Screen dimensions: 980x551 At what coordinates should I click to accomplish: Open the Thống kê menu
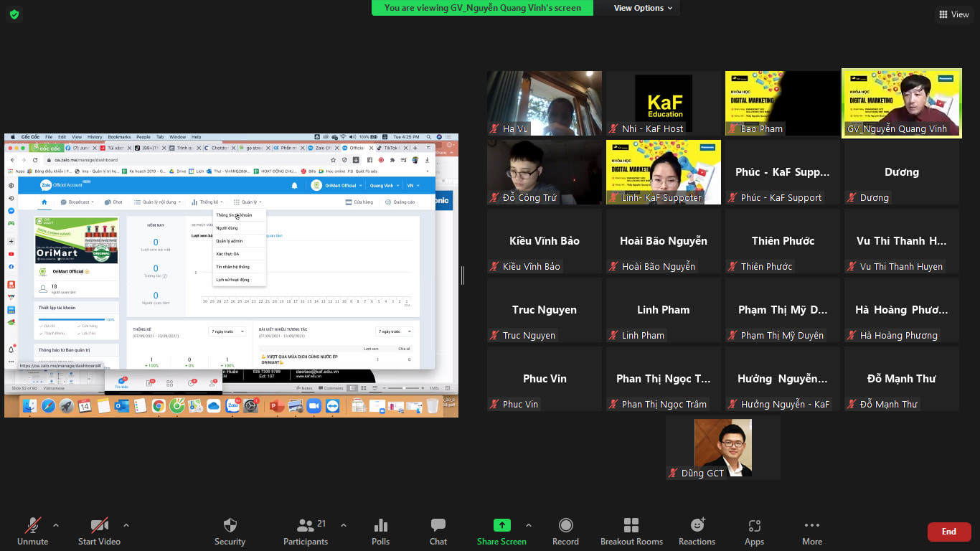207,202
